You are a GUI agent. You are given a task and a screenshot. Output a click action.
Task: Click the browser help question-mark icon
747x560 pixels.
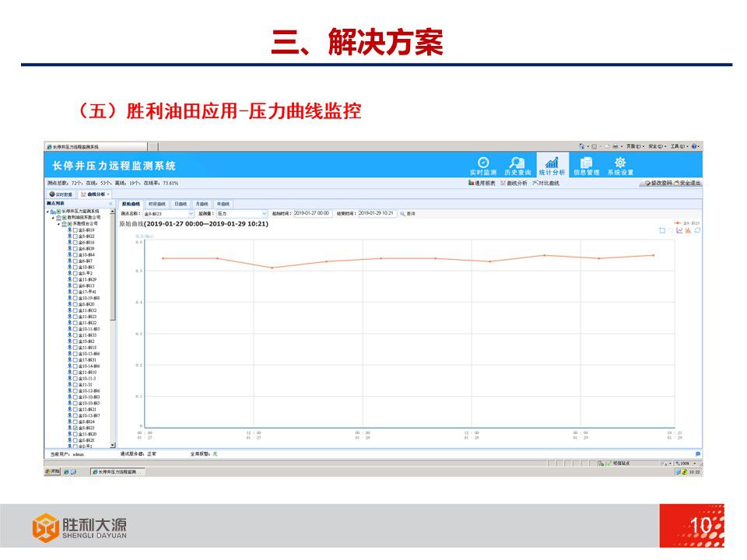(694, 147)
